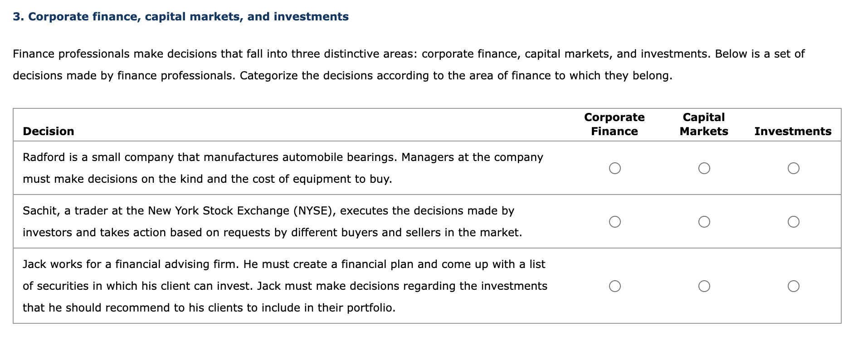This screenshot has width=868, height=341.
Task: Select Investments for Jack's advising decision
Action: [x=793, y=286]
